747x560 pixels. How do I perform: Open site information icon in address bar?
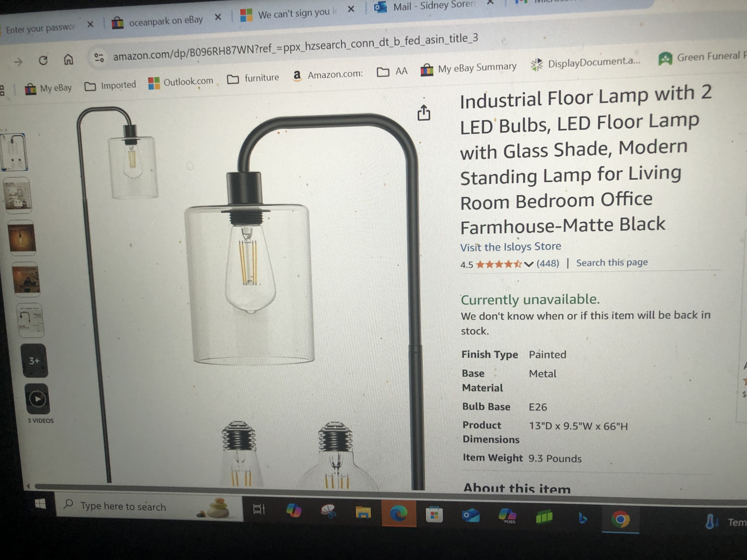[x=99, y=57]
